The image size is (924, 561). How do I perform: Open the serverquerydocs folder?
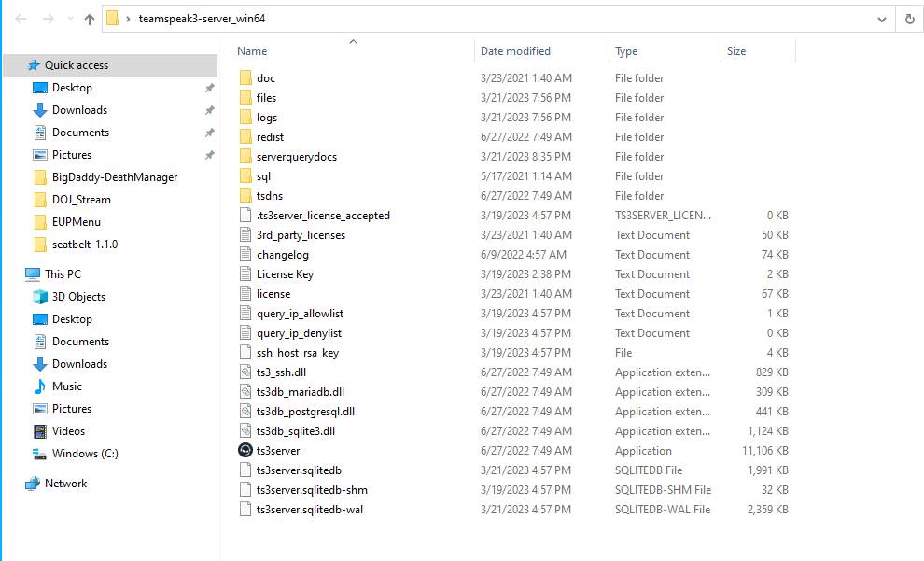click(296, 157)
